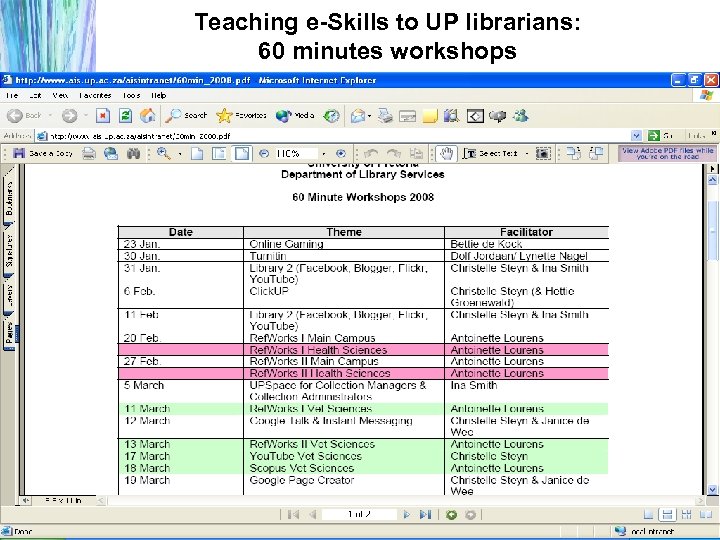The width and height of the screenshot is (720, 540).
Task: Open the Select Text tool dropdown arrow
Action: (x=527, y=153)
